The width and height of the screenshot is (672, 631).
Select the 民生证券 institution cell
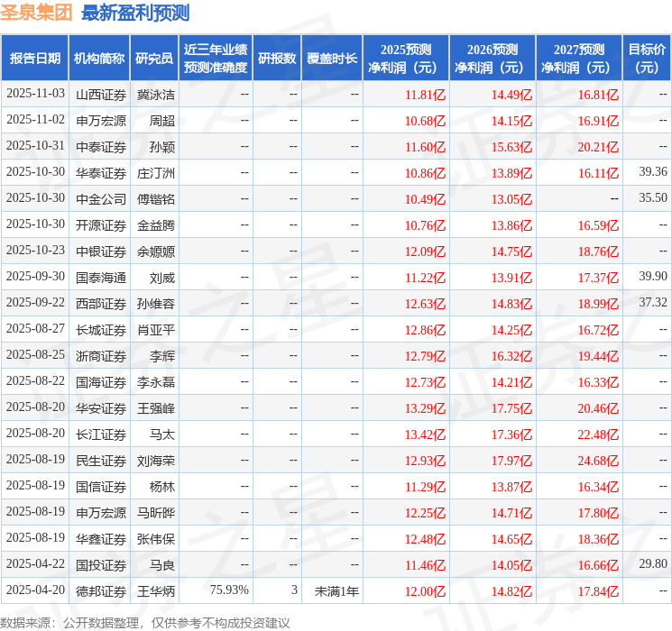point(101,461)
